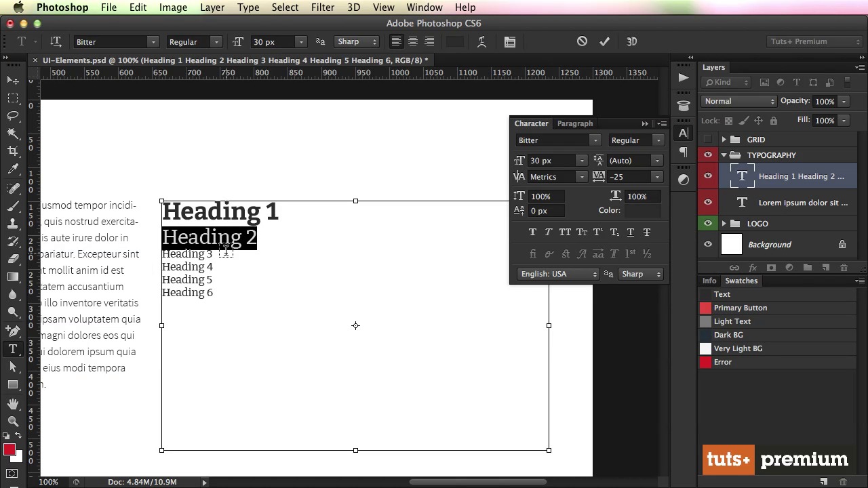Pick the Primary Button red swatch

pos(706,308)
